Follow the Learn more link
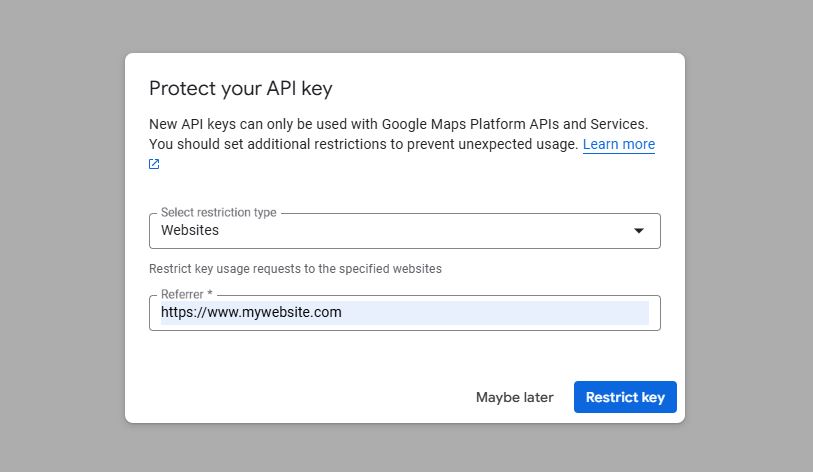This screenshot has width=813, height=472. click(x=618, y=144)
